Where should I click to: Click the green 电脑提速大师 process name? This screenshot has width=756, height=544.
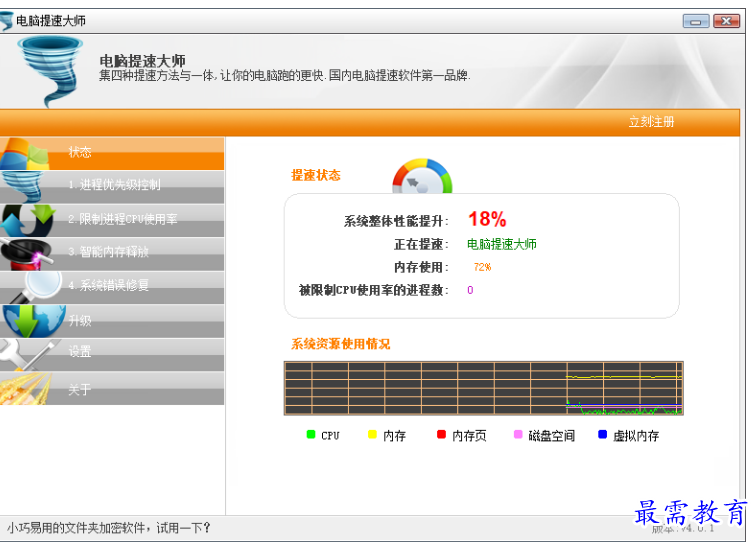(x=502, y=244)
